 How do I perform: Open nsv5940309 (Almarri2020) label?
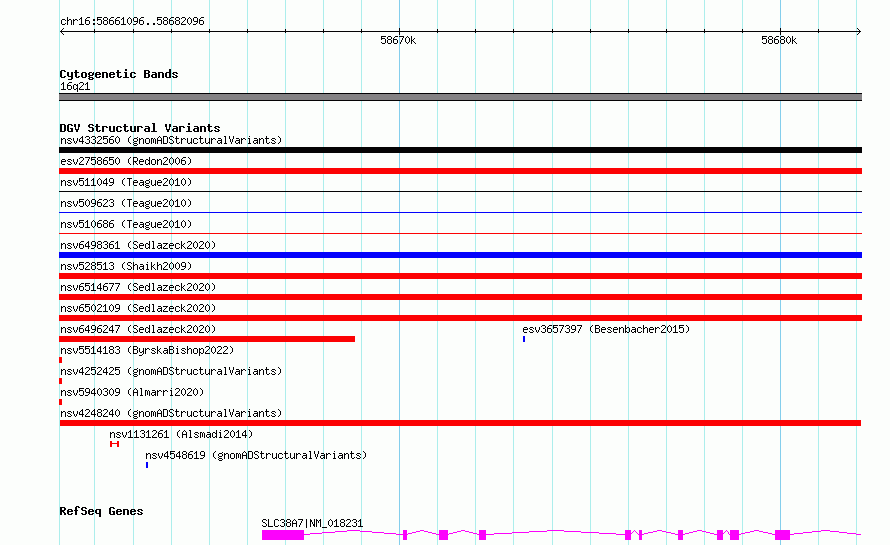[132, 392]
